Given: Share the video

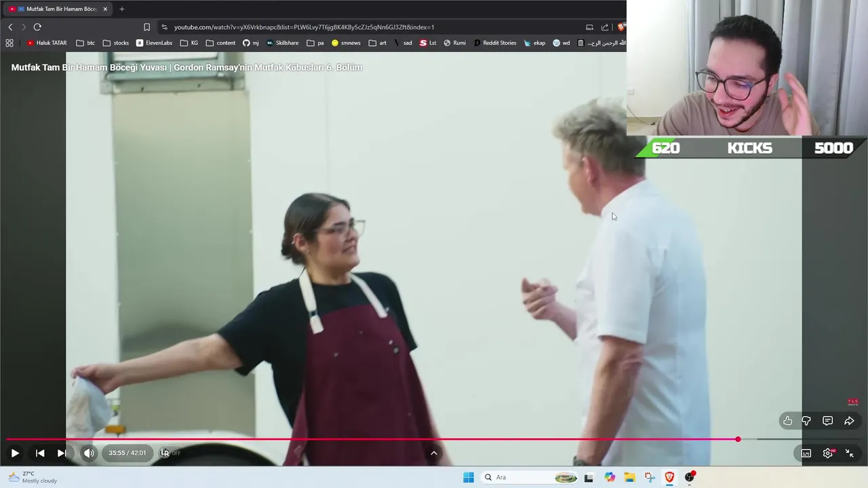Looking at the screenshot, I should tap(849, 421).
